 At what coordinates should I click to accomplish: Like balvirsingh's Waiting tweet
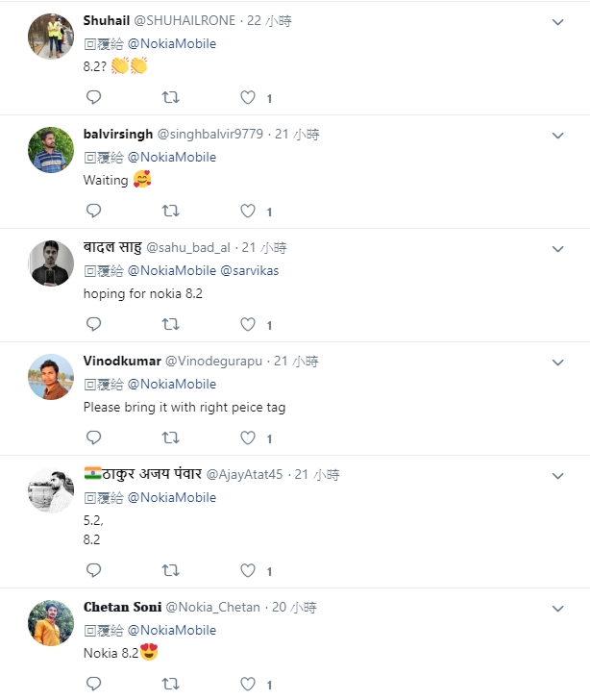(248, 211)
